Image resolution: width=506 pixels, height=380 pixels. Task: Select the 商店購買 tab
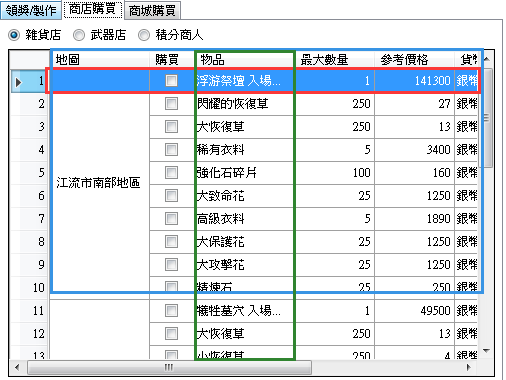point(92,9)
